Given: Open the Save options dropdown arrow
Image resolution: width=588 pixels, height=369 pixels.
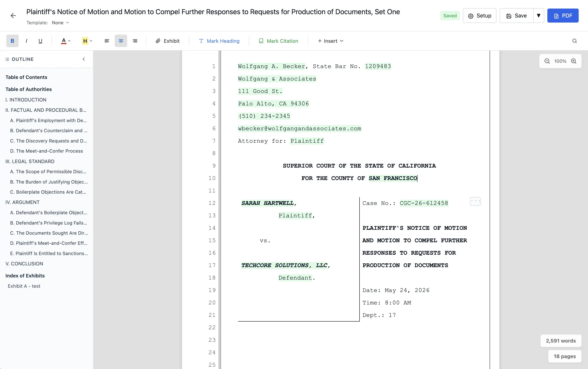Looking at the screenshot, I should (x=539, y=16).
